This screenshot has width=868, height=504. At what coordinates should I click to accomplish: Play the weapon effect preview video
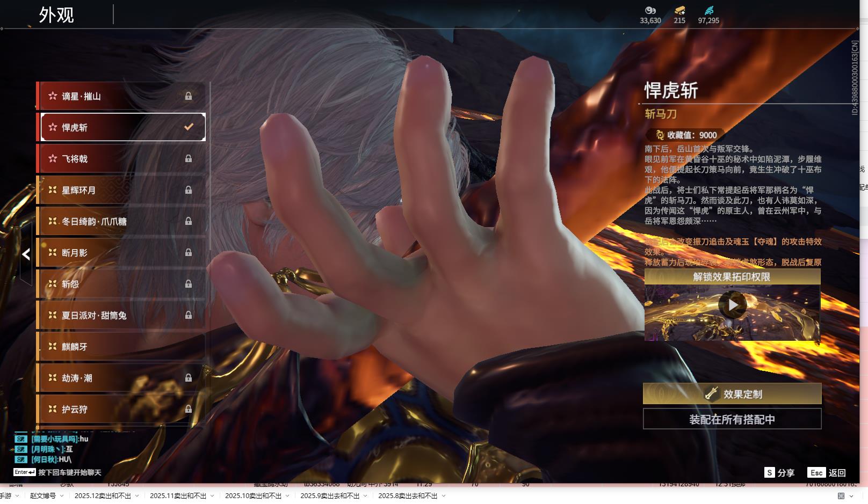pos(732,305)
